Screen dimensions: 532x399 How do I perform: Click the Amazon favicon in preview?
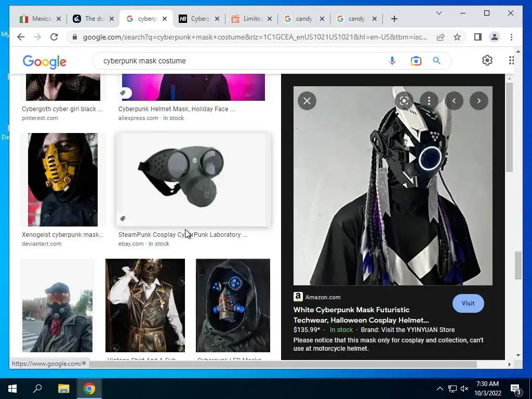click(x=298, y=297)
